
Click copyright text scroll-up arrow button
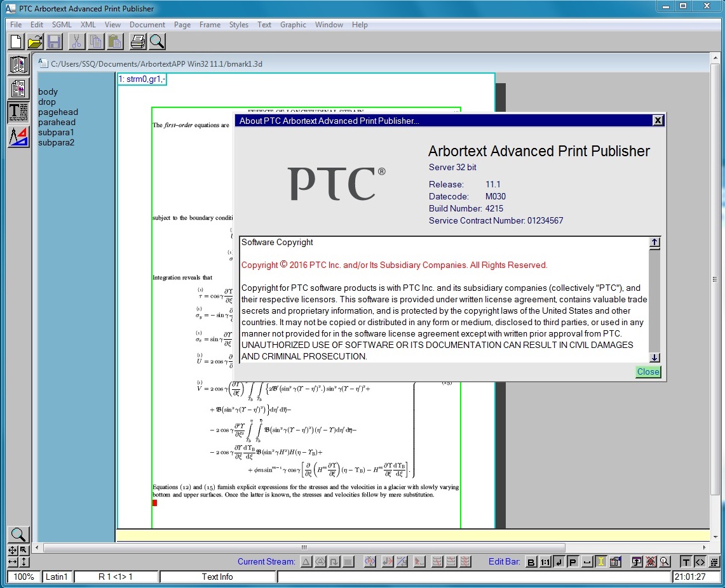[x=654, y=243]
